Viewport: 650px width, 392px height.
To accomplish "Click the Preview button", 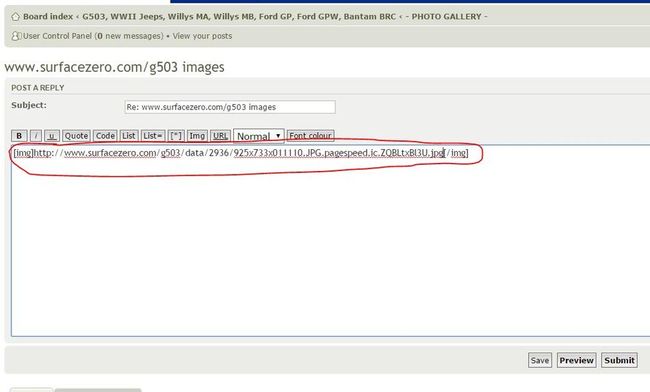I will tap(577, 360).
